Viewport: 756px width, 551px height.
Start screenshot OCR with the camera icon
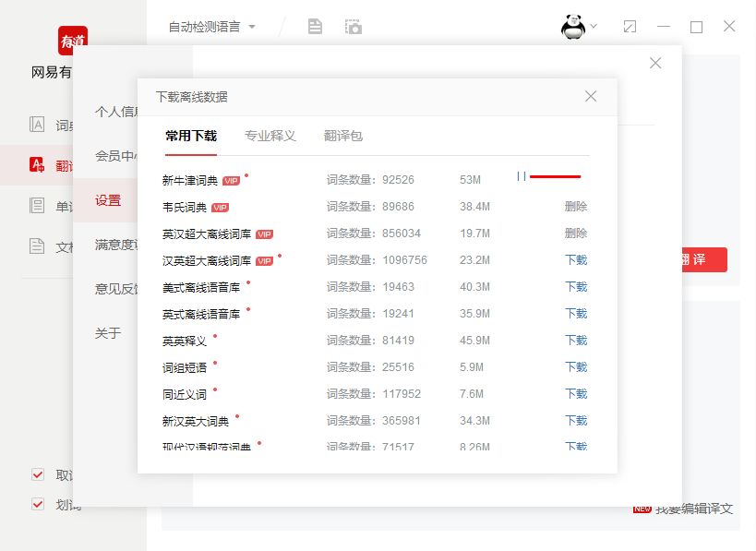pyautogui.click(x=354, y=27)
